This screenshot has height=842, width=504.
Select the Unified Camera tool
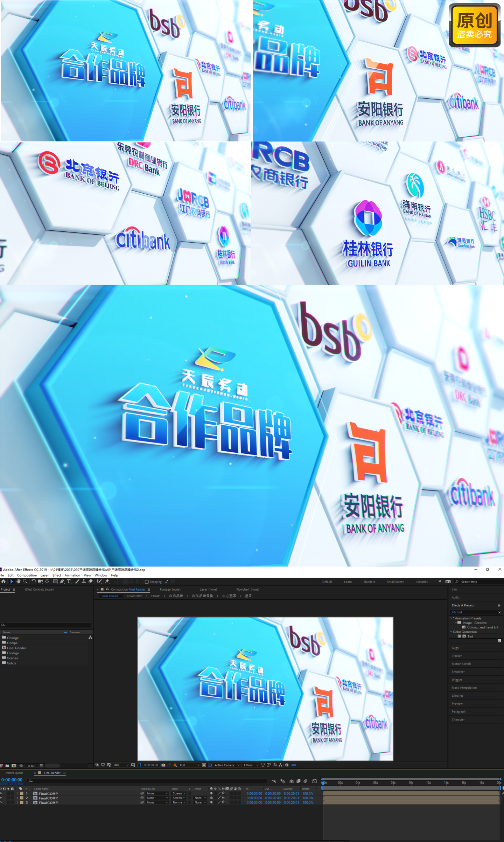coord(40,582)
